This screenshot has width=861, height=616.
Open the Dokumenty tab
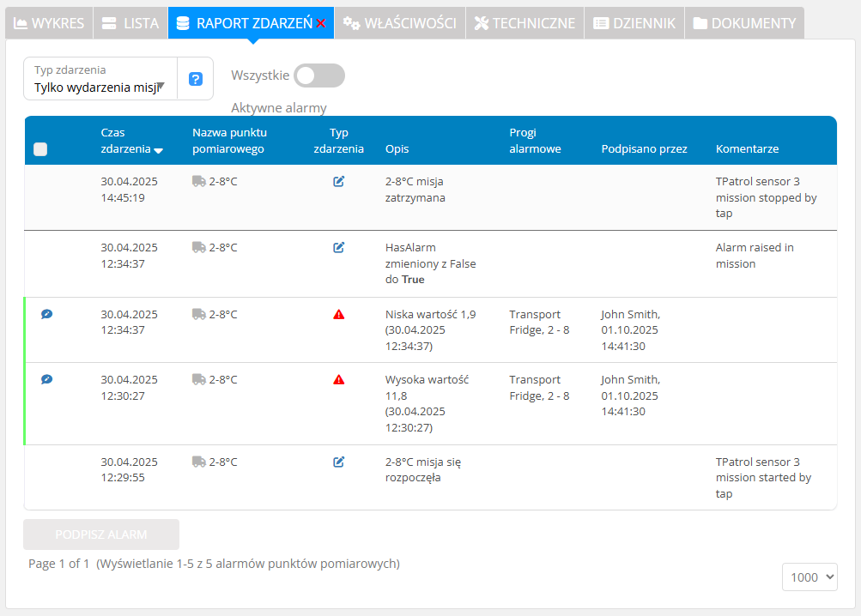pyautogui.click(x=744, y=23)
